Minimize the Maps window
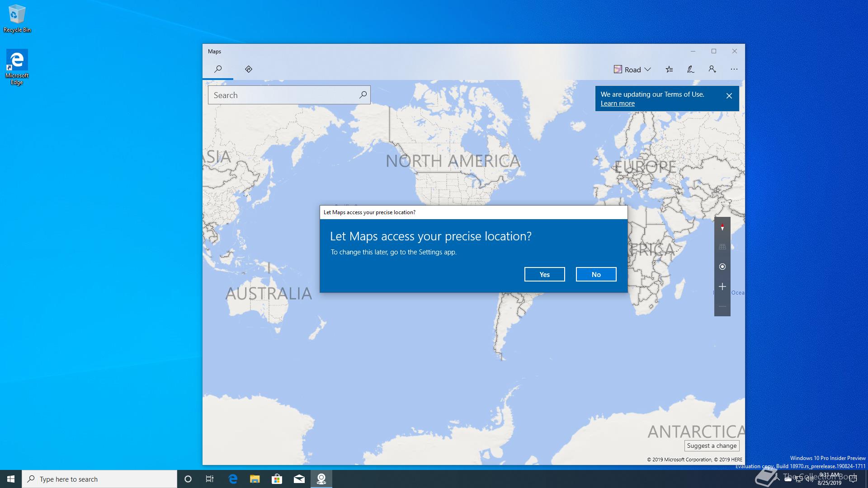 [693, 51]
